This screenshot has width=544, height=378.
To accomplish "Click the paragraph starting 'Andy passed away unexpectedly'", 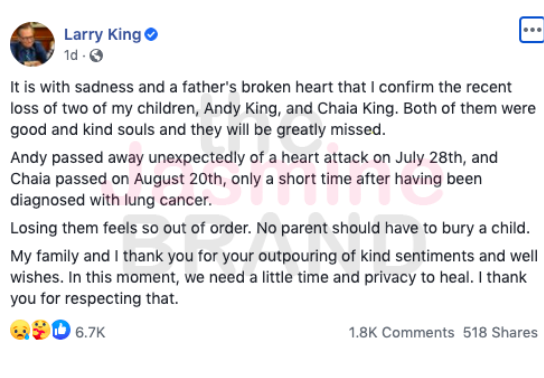I will 254,179.
